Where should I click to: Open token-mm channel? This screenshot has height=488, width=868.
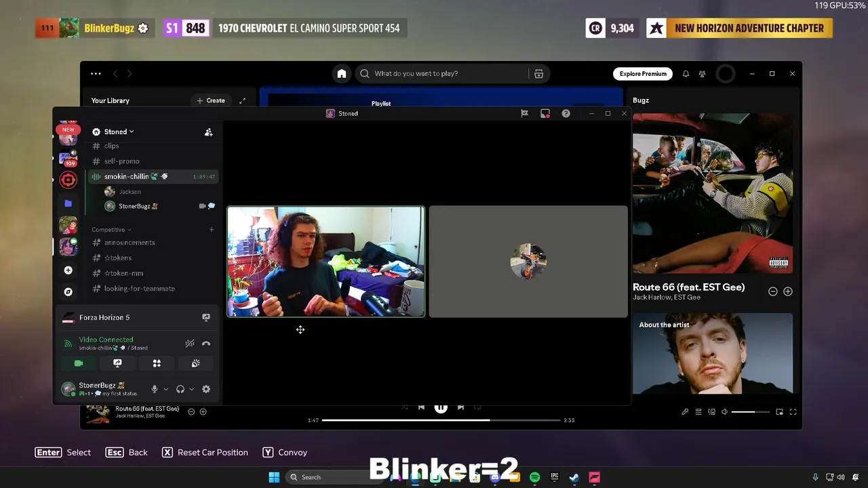tap(153, 273)
